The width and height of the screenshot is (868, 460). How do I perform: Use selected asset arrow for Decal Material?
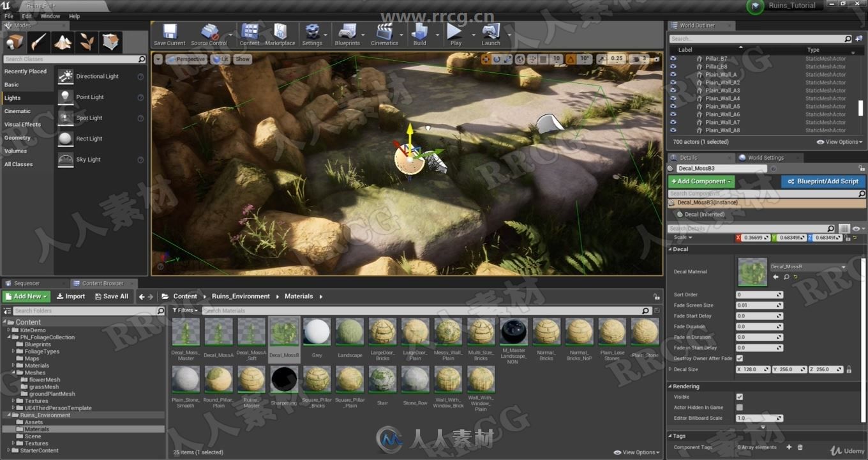pyautogui.click(x=775, y=277)
